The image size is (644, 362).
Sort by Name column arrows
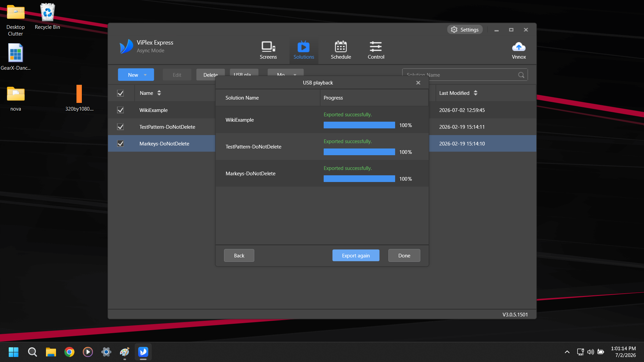159,93
